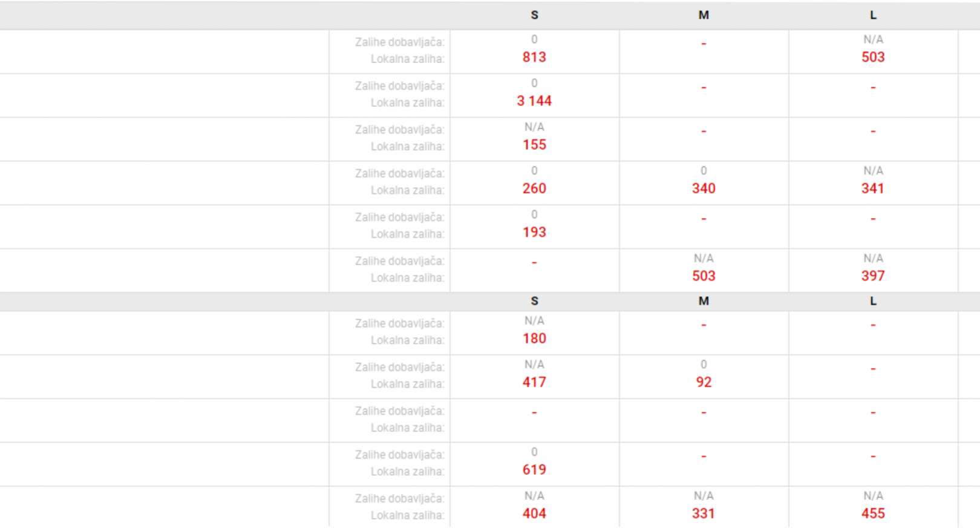This screenshot has height=528, width=980.
Task: Click the 92 value in M column
Action: [704, 382]
